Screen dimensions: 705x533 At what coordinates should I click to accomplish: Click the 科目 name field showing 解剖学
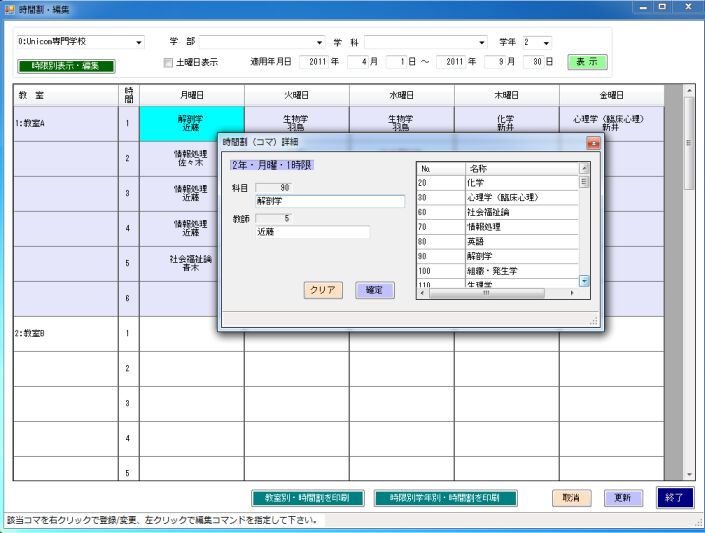pyautogui.click(x=329, y=200)
